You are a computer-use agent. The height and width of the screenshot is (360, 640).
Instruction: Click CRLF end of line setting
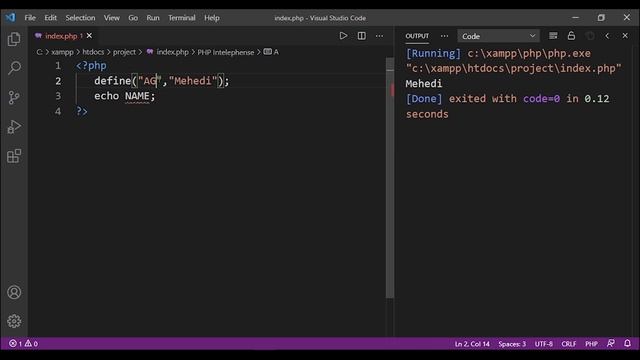coord(569,344)
